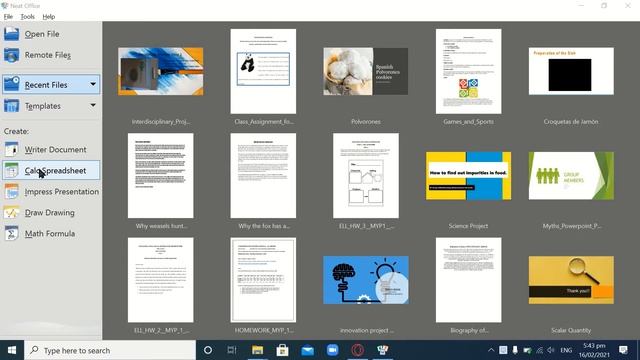The width and height of the screenshot is (640, 360).
Task: Open the Class_Assignment document thumbnail
Action: (263, 71)
